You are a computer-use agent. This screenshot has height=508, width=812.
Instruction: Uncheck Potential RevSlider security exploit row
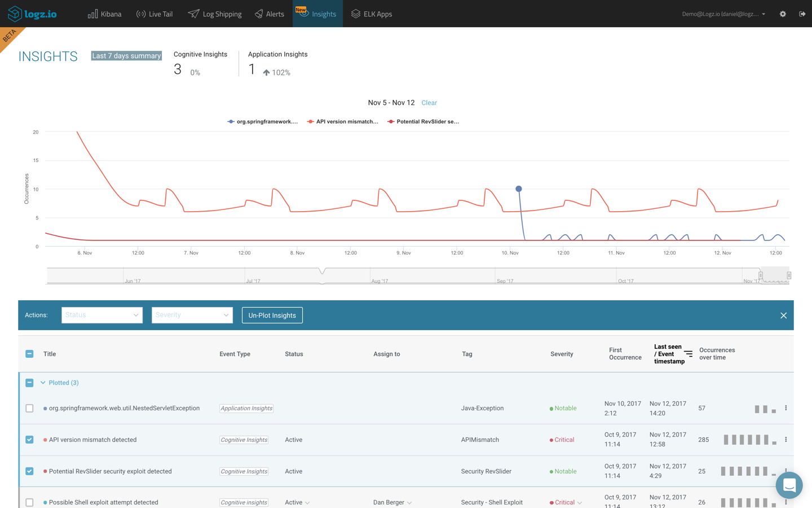(x=29, y=471)
